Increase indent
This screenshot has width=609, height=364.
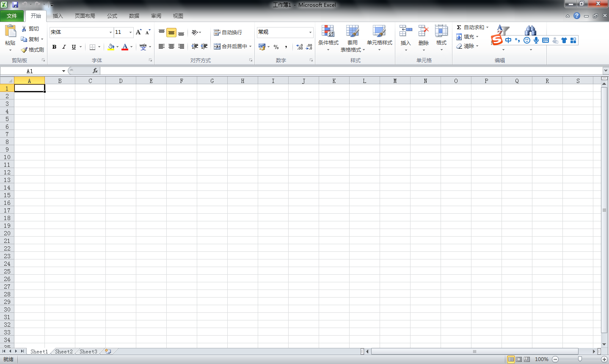coord(204,47)
